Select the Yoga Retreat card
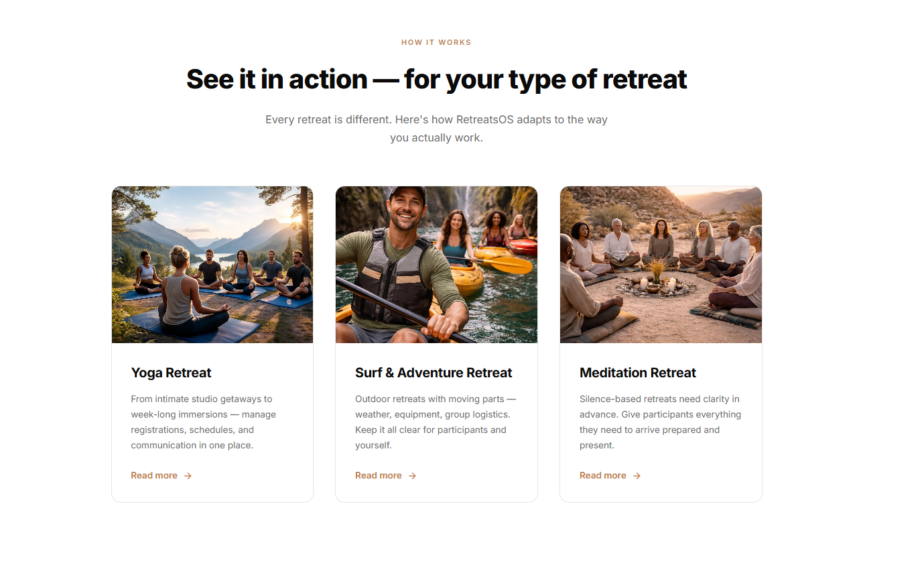924x569 pixels. coord(212,343)
